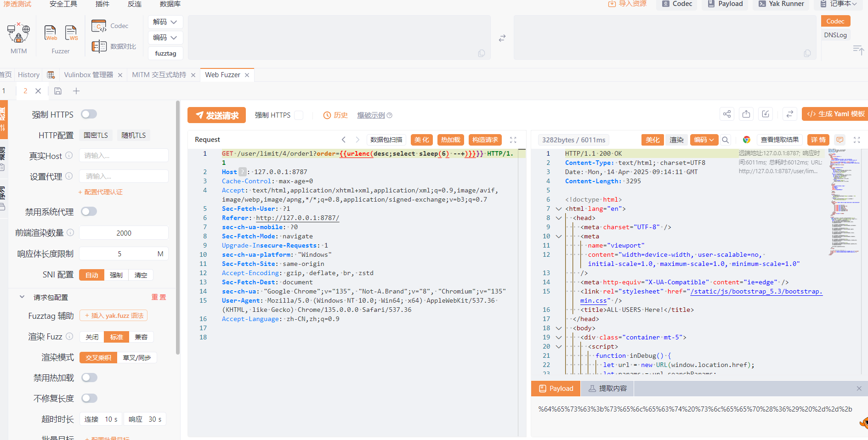Click the Web Fuzzer icon in toolbar
This screenshot has width=868, height=440.
pos(50,33)
